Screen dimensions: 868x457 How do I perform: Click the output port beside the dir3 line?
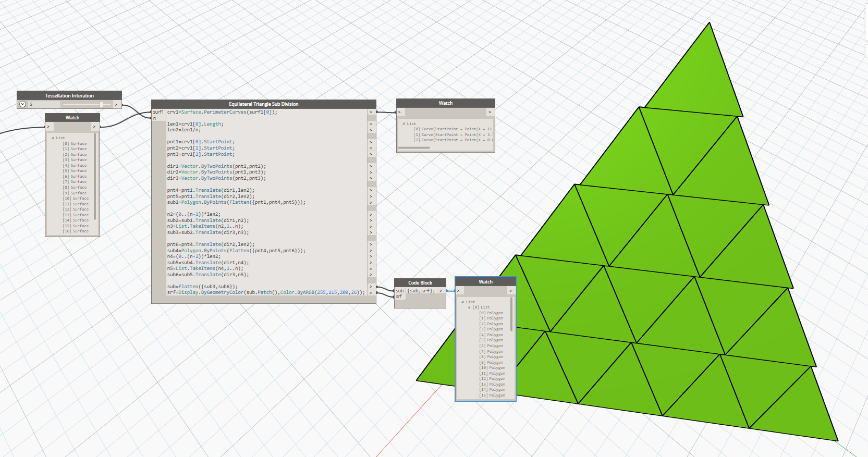click(x=371, y=178)
